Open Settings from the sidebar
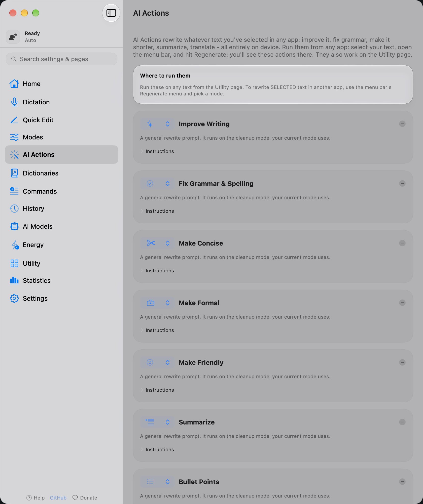Screen dimensions: 423x504 click(x=61, y=298)
